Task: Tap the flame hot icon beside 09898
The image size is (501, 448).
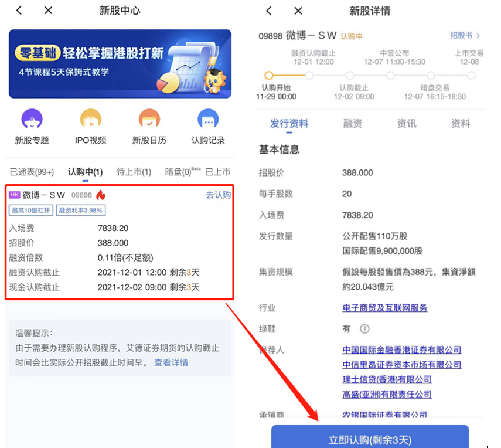Action: (101, 195)
